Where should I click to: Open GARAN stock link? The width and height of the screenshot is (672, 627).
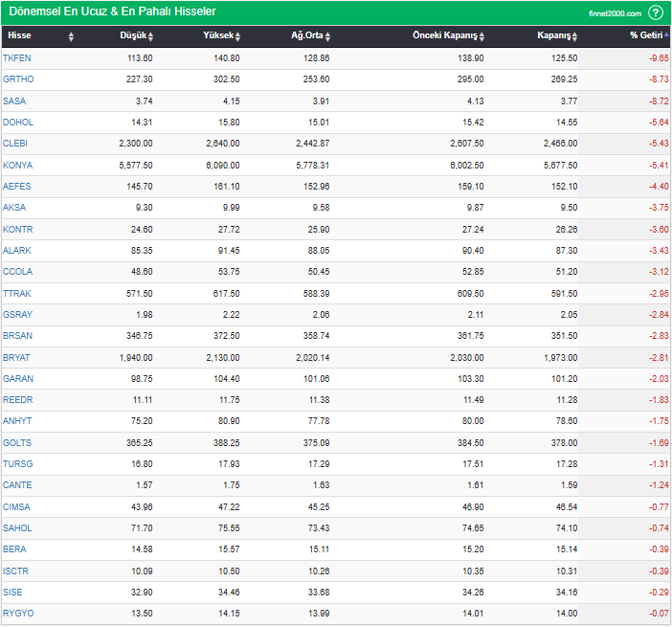[x=18, y=379]
